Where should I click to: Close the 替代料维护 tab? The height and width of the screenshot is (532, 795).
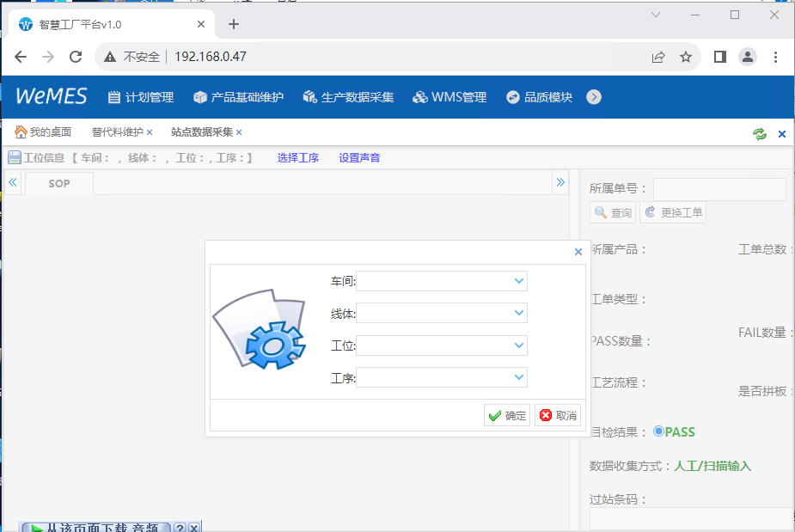tap(150, 132)
